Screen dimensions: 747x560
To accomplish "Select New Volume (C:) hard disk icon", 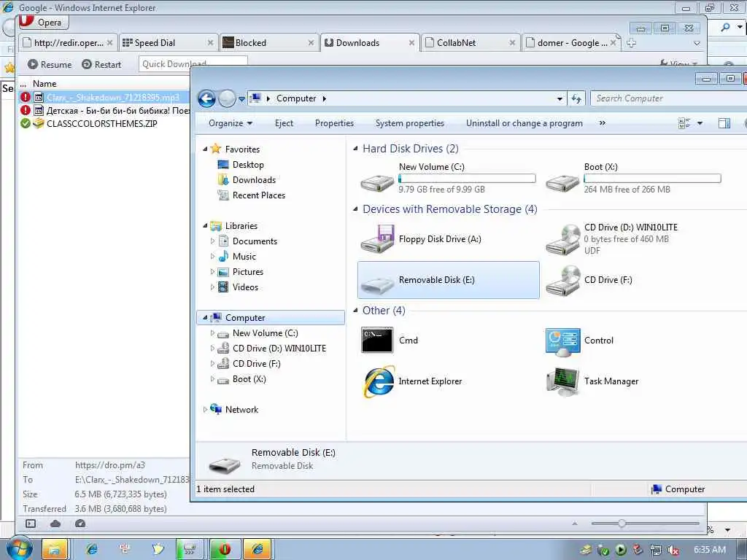I will (377, 182).
